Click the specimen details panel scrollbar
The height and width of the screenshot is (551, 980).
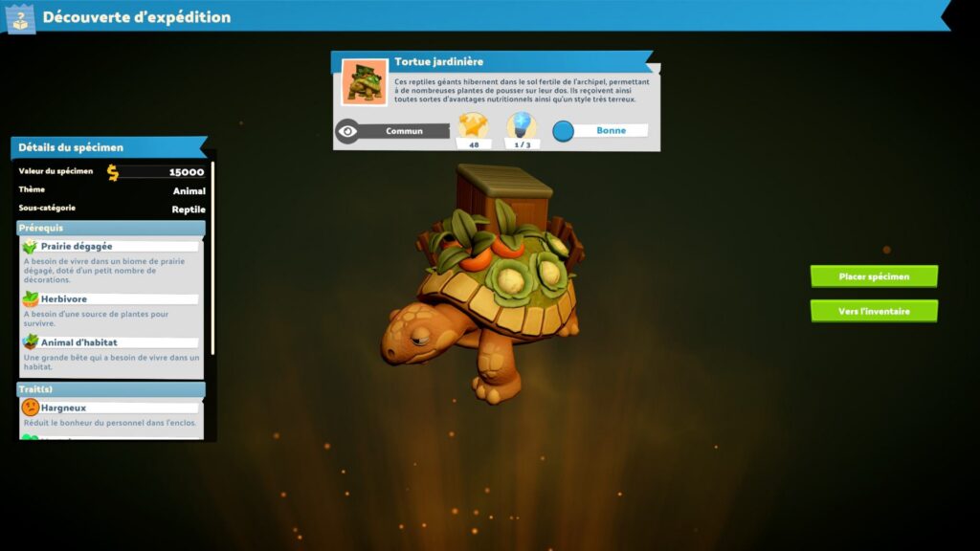pos(212,258)
